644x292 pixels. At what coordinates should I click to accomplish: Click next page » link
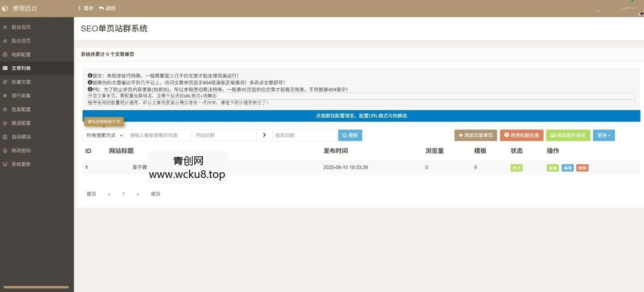[x=138, y=194]
